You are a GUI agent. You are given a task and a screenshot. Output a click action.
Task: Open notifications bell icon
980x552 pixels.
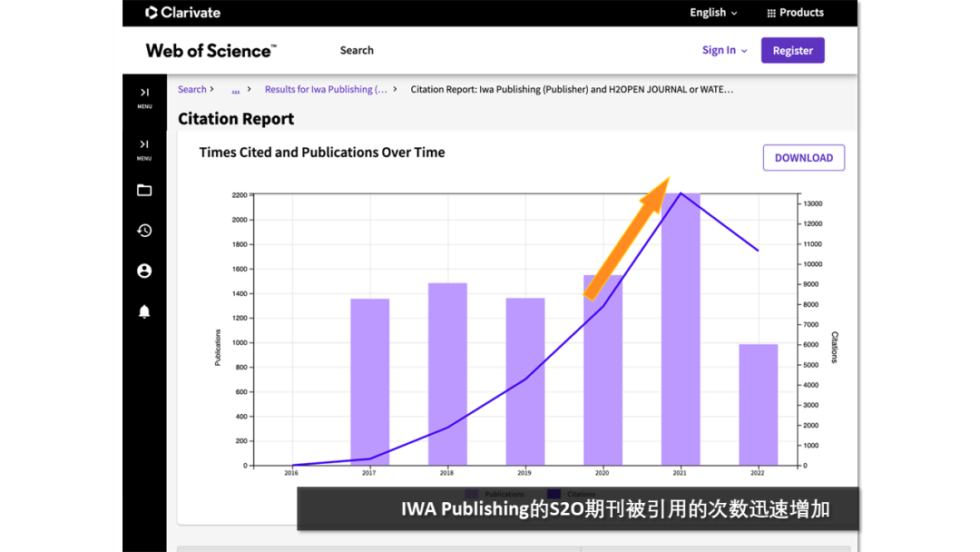click(144, 311)
